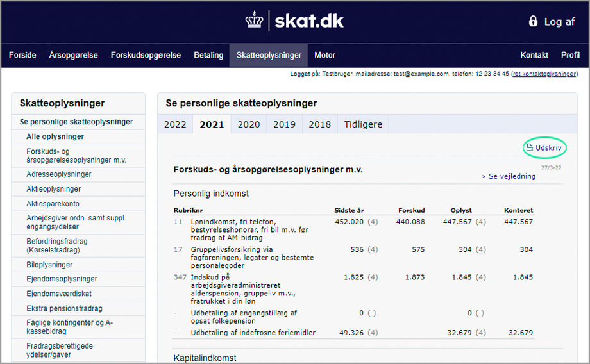
Task: Open Faglige kontingenter og A-kassebidrag
Action: coord(70,327)
